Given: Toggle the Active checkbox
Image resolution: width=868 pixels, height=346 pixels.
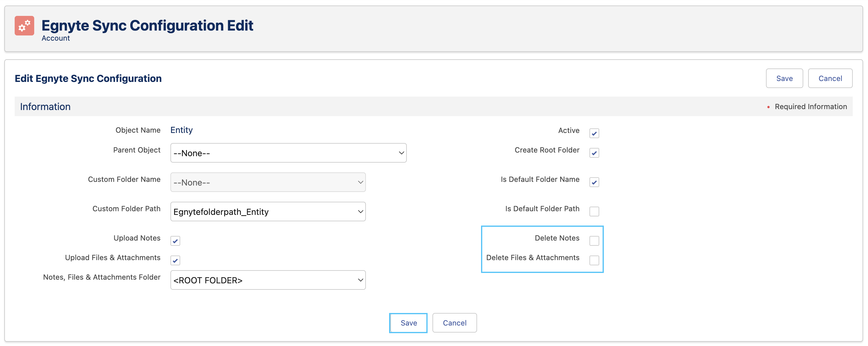Looking at the screenshot, I should point(594,133).
